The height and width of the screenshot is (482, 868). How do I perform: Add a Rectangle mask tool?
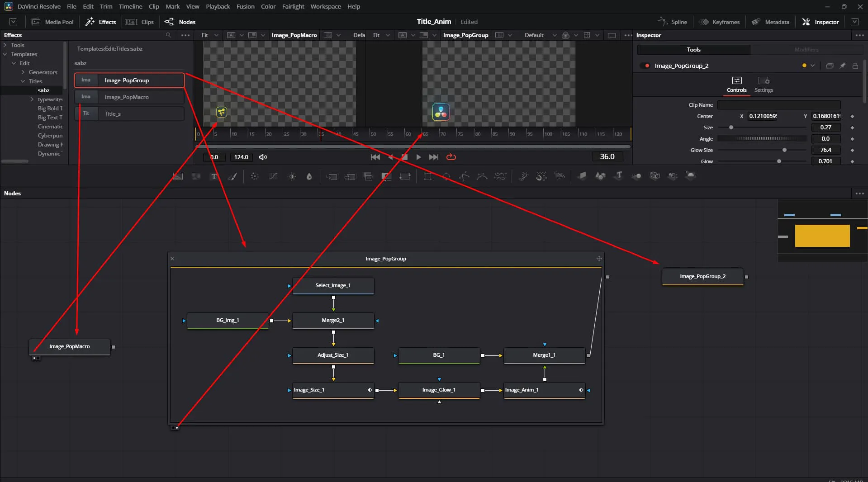pos(427,176)
